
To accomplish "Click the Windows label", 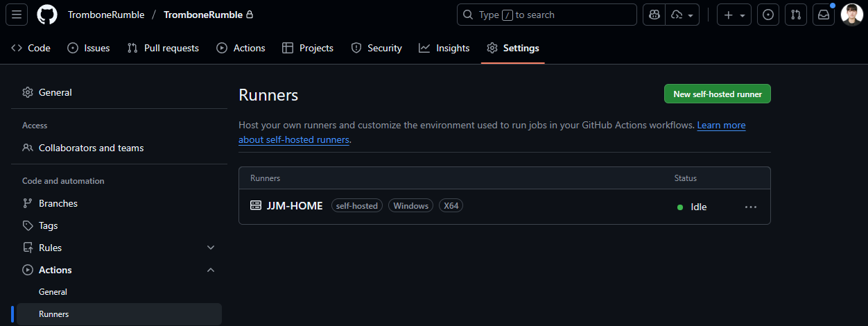I will [411, 206].
